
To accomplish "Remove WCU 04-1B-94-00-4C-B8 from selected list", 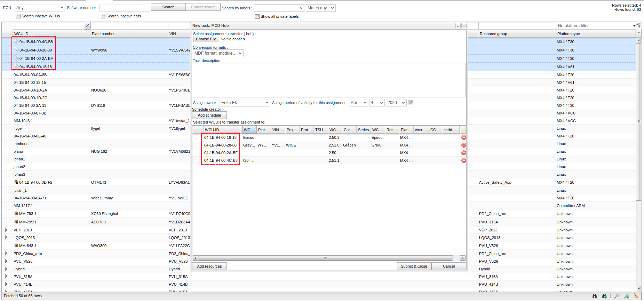I will tap(463, 160).
